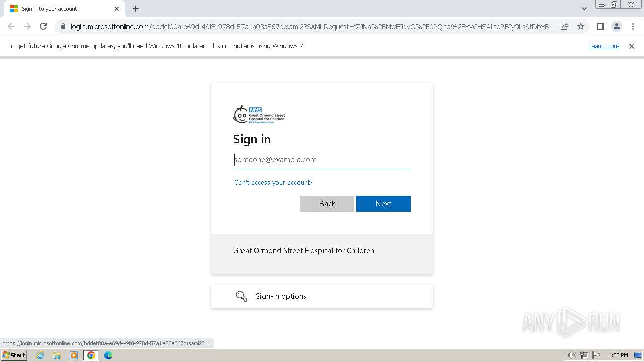Viewport: 644px width, 362px height.
Task: Open Microsoft Edge from taskbar
Action: pos(108,355)
